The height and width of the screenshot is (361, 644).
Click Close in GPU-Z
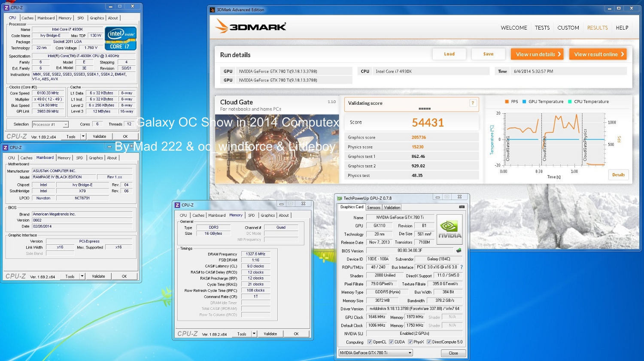pos(453,353)
